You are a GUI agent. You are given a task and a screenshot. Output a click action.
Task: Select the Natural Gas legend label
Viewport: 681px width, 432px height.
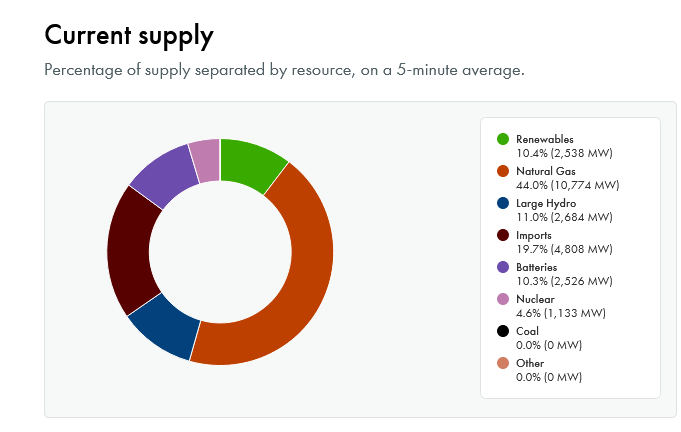pos(546,171)
